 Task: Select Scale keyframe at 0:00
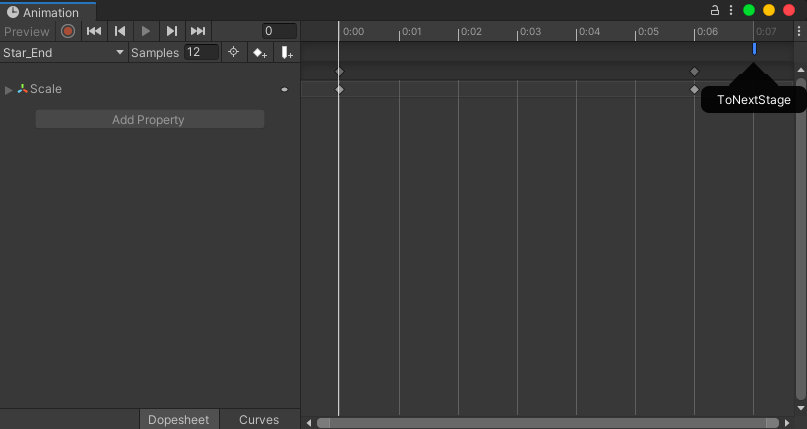tap(339, 90)
